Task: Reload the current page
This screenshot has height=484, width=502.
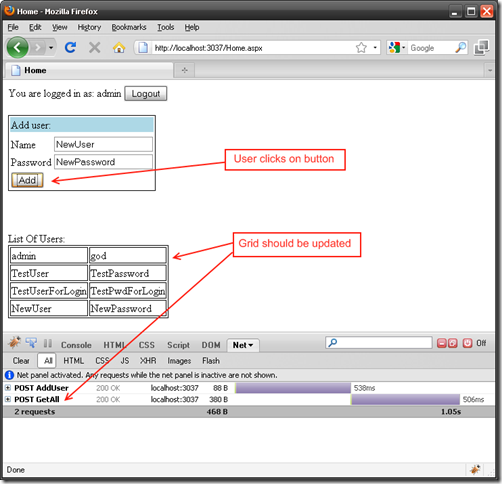Action: (x=70, y=48)
